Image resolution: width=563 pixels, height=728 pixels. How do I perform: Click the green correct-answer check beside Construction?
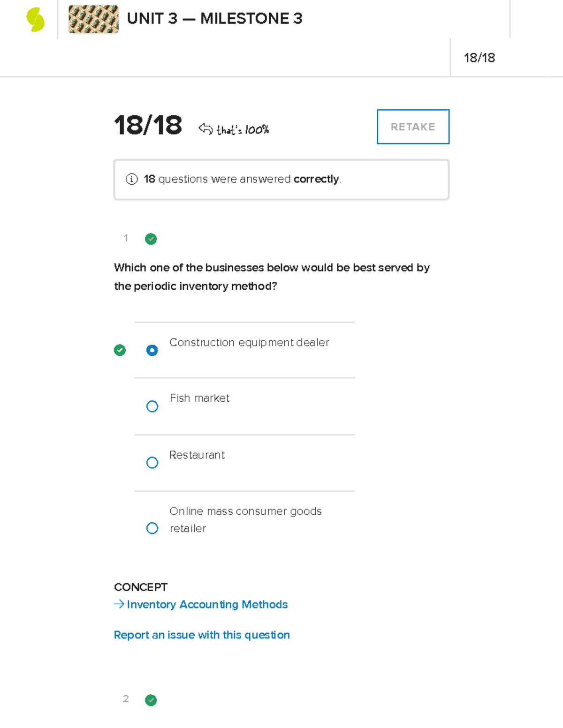[120, 350]
